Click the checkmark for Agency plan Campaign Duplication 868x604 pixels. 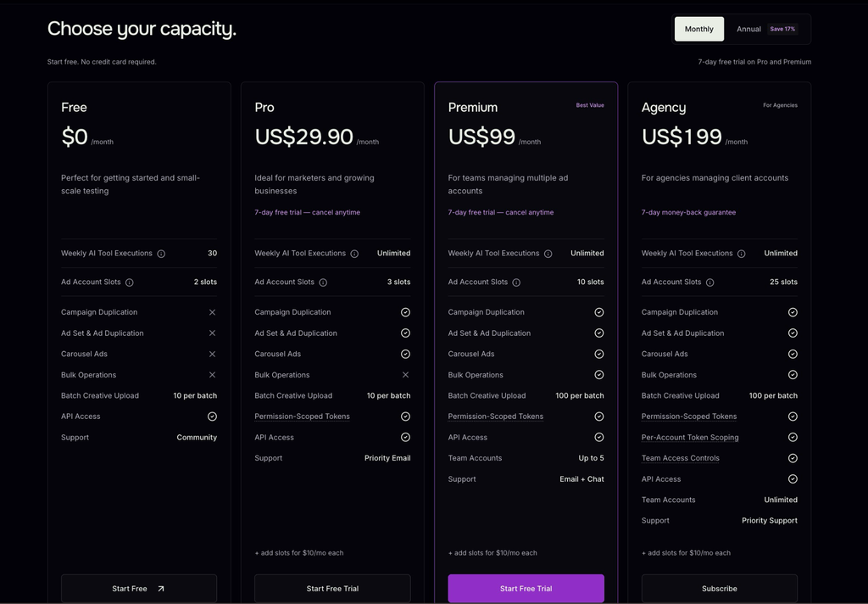click(x=793, y=312)
